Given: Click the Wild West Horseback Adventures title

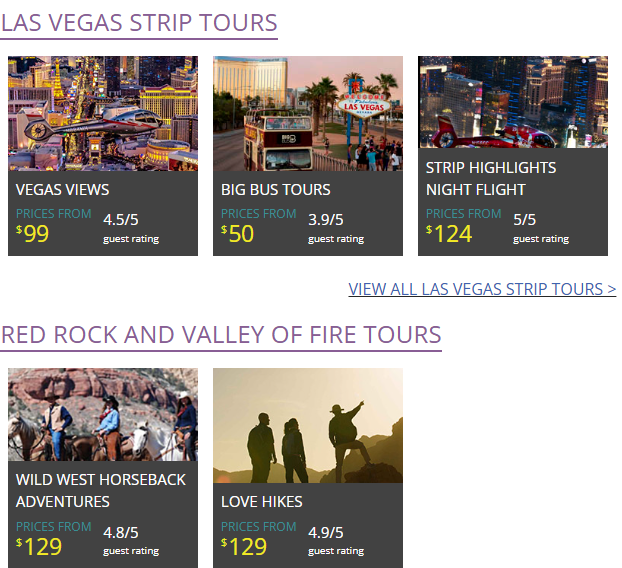Looking at the screenshot, I should [101, 490].
